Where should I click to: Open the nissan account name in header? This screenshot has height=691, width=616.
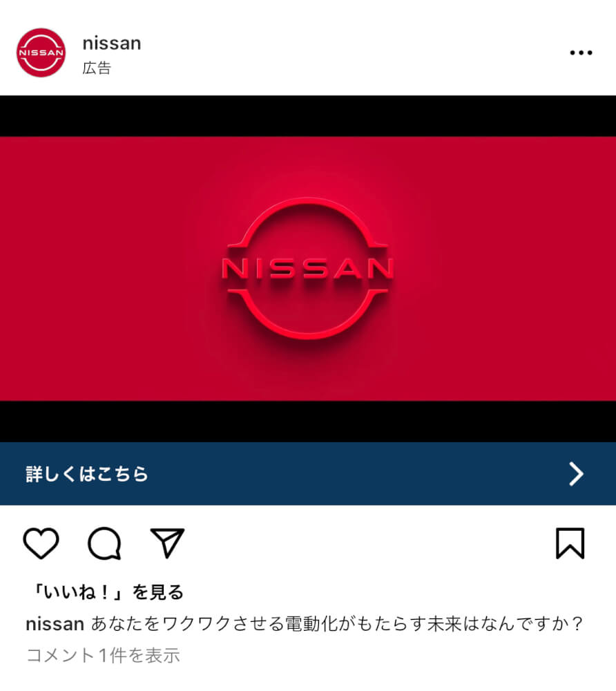112,43
